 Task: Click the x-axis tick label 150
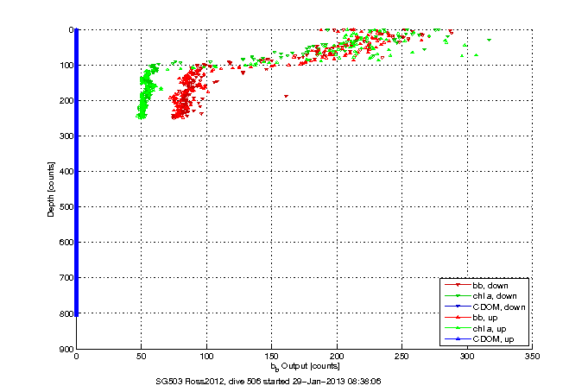click(271, 356)
